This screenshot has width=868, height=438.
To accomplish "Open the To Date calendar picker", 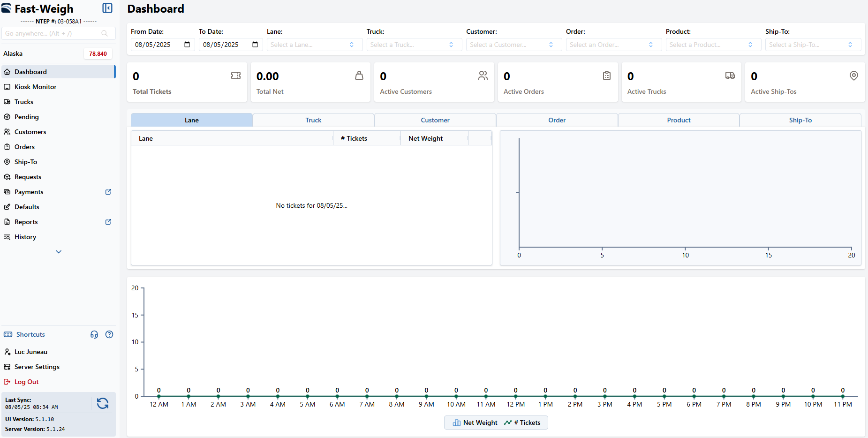I will pos(255,45).
